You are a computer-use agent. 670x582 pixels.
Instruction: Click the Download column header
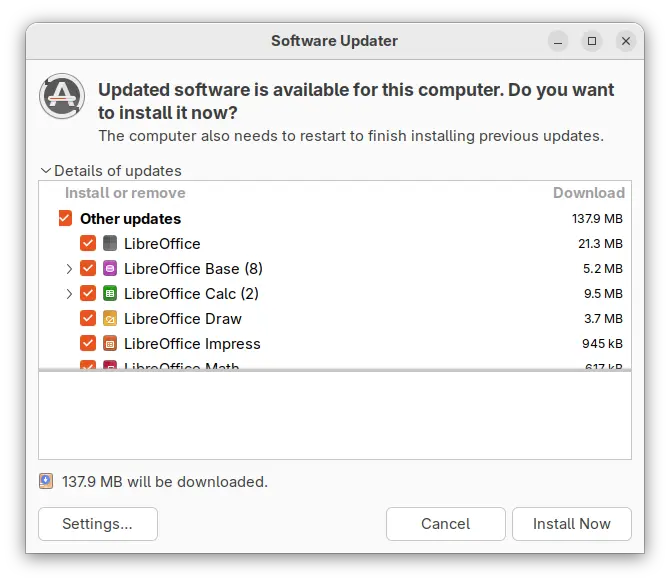pyautogui.click(x=589, y=193)
